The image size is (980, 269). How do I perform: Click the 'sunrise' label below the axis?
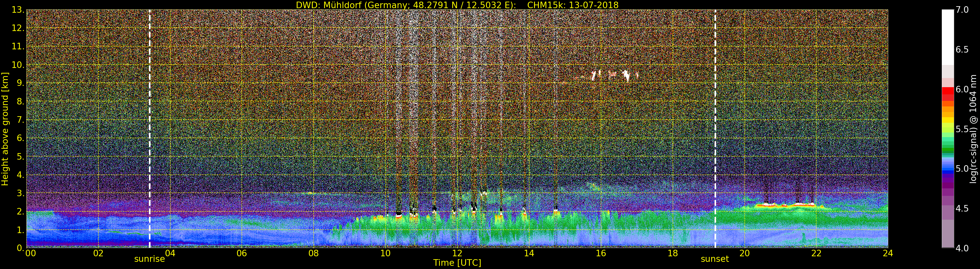pyautogui.click(x=150, y=259)
